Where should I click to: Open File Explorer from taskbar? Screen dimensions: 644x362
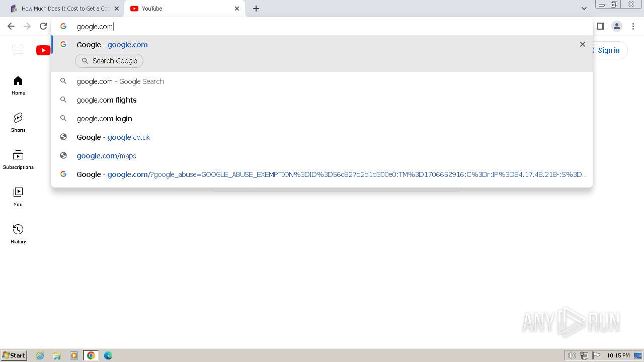point(57,355)
